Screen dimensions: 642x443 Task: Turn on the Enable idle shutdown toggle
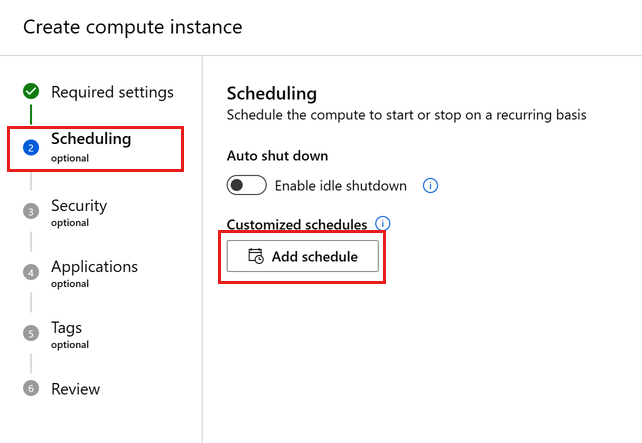click(x=246, y=185)
